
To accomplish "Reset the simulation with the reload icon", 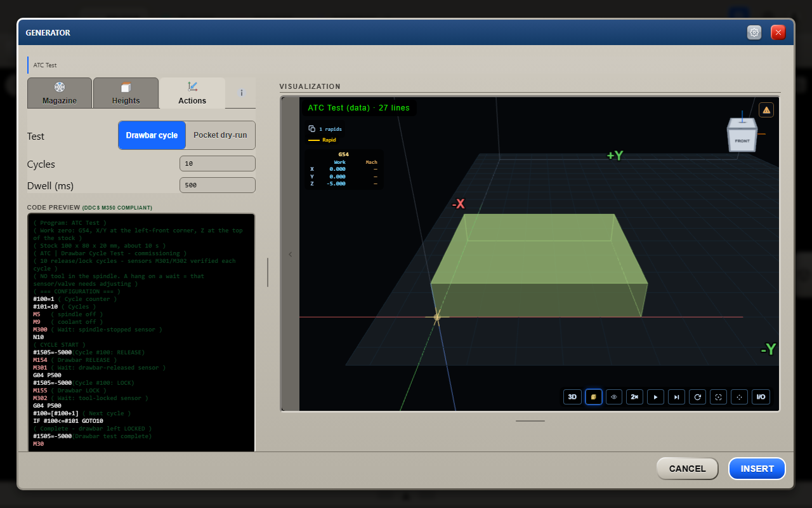I will 698,397.
